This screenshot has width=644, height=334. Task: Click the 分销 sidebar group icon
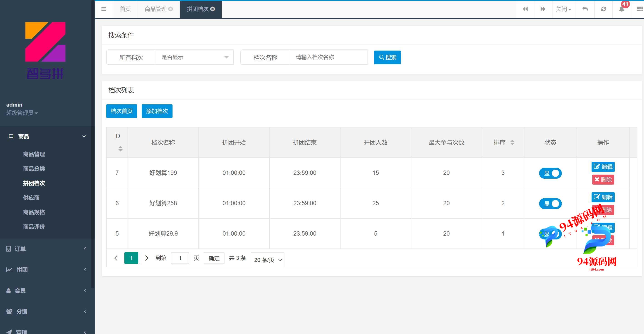point(9,312)
